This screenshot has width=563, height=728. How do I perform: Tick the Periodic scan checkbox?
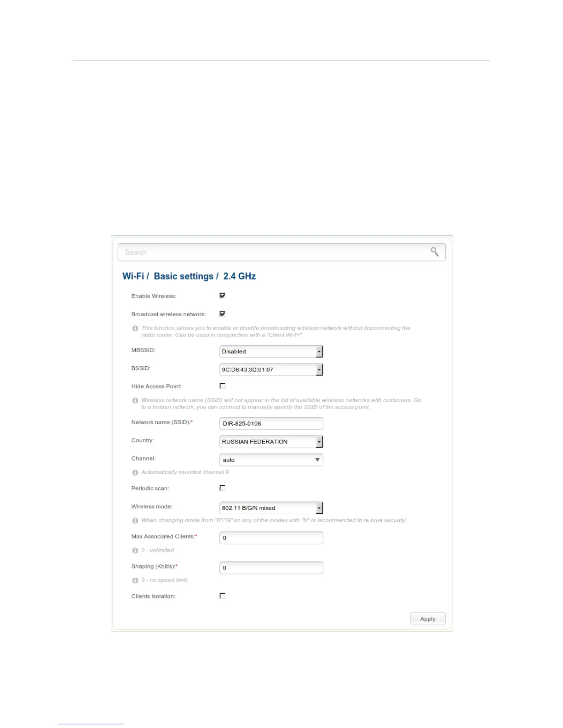[x=223, y=488]
